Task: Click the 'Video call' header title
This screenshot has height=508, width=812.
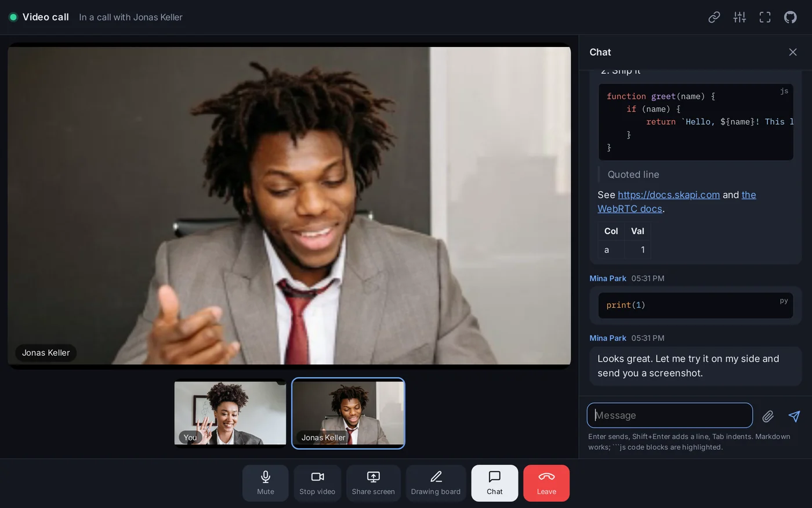Action: [x=45, y=17]
